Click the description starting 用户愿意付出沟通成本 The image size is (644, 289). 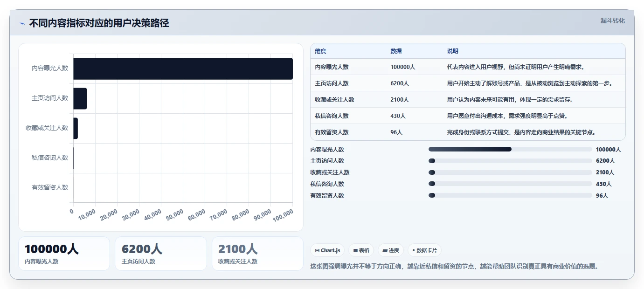coord(507,116)
